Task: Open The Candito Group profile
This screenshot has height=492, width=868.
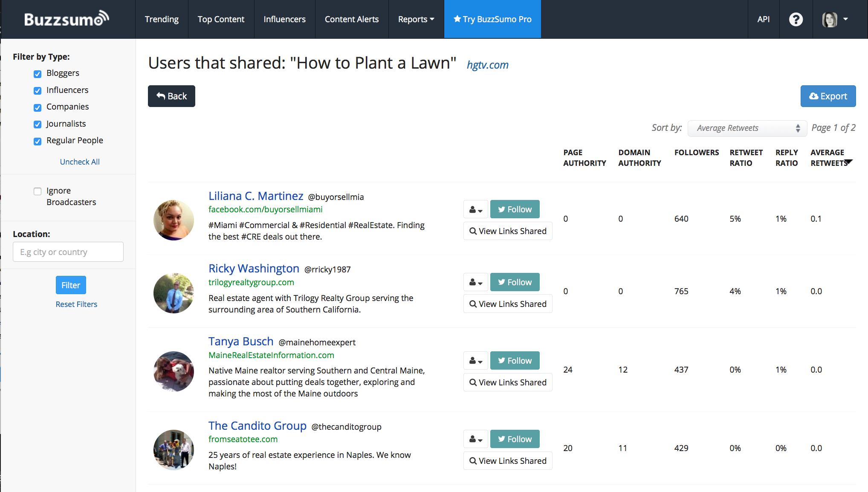Action: coord(258,426)
